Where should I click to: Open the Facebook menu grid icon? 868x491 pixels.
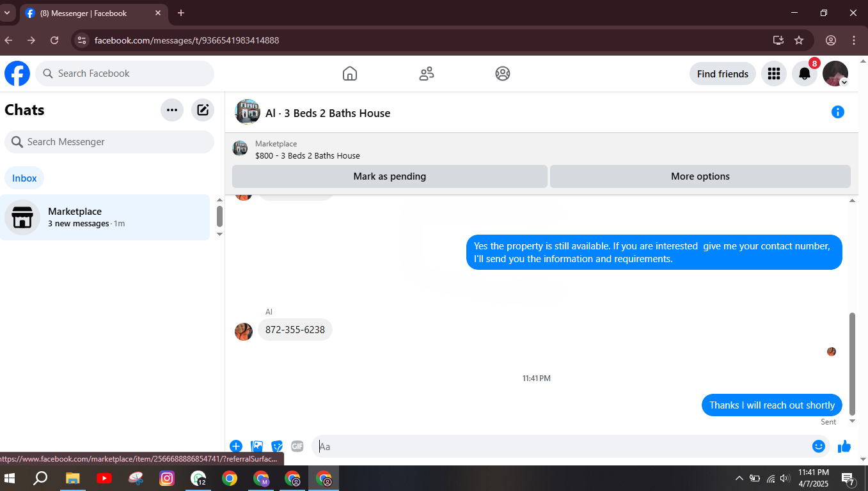[774, 74]
